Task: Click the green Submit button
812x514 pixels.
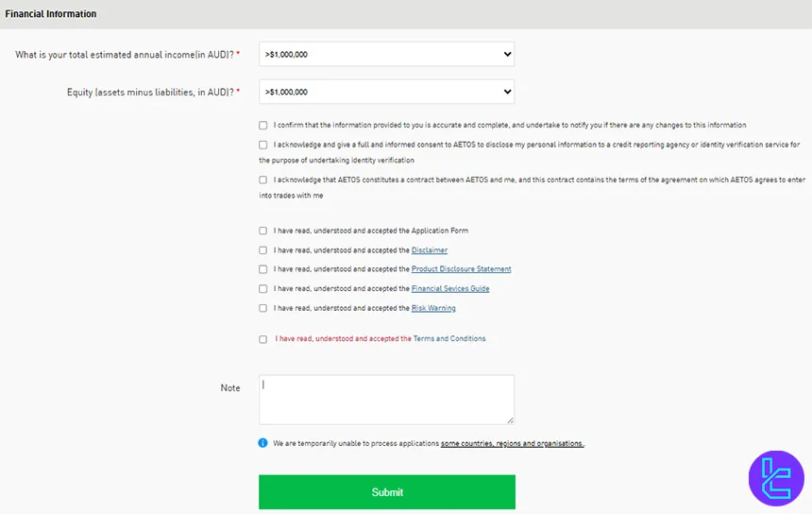Action: pyautogui.click(x=387, y=491)
